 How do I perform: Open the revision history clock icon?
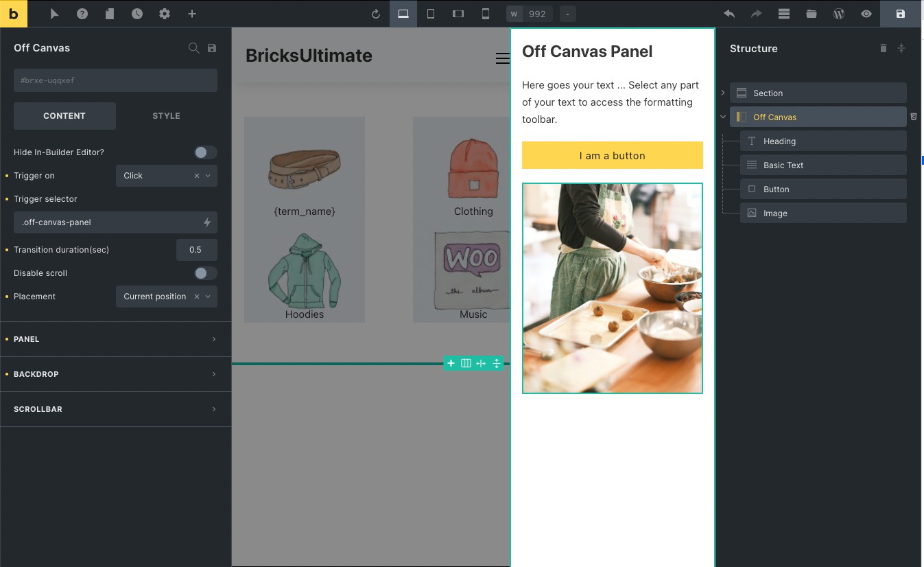137,13
